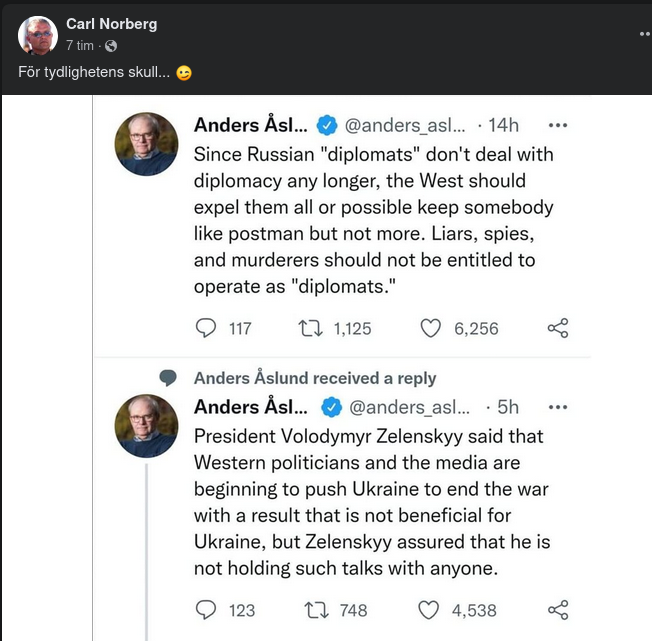Open more options on the first tweet
The image size is (652, 641).
[x=558, y=125]
